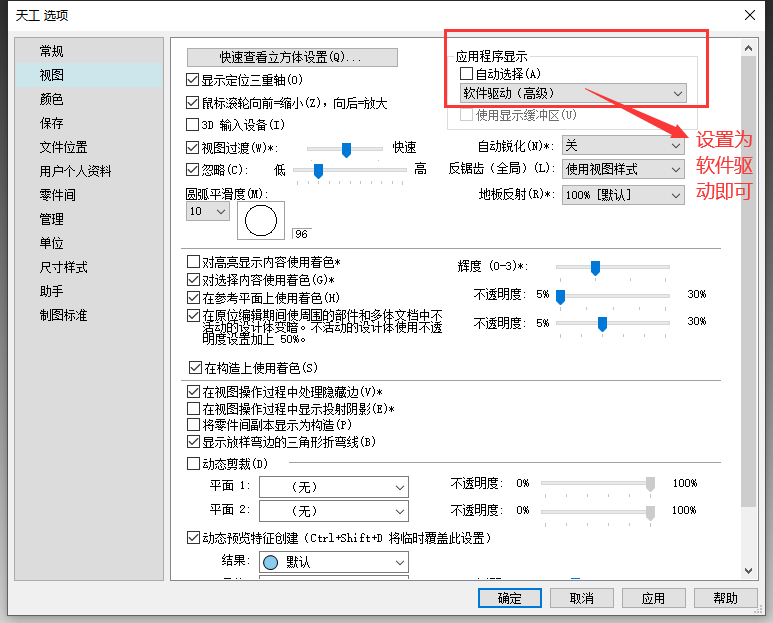
Task: Expand the 自动锐化 dropdown set to 关
Action: click(x=623, y=146)
